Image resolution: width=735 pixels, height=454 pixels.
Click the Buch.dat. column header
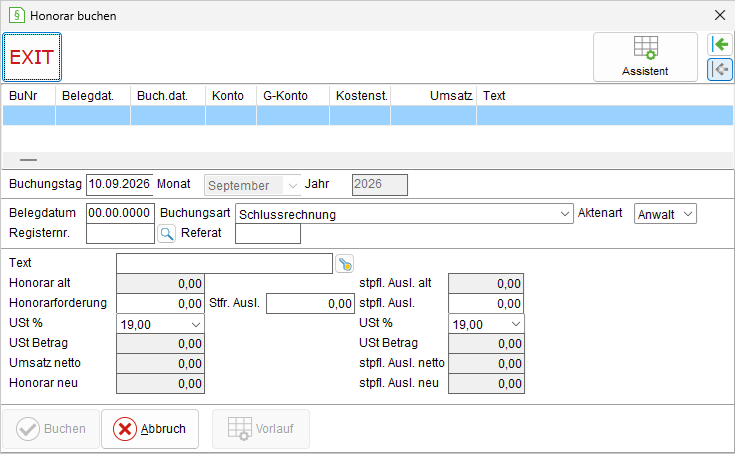pyautogui.click(x=168, y=96)
